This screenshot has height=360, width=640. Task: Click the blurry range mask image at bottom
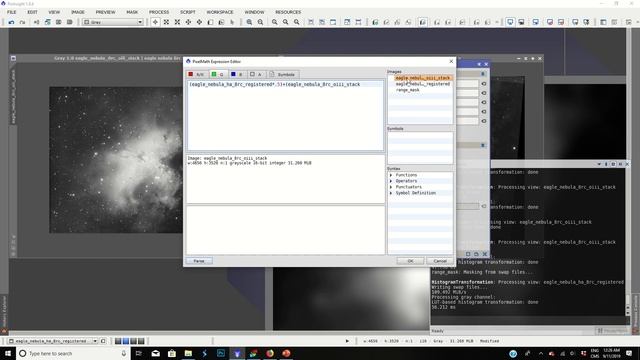point(351,299)
